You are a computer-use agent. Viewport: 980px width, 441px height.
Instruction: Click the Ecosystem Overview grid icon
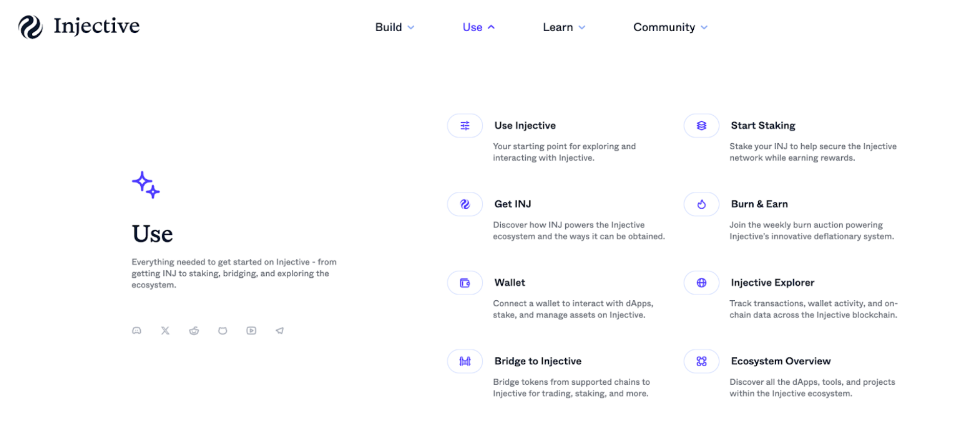click(701, 361)
